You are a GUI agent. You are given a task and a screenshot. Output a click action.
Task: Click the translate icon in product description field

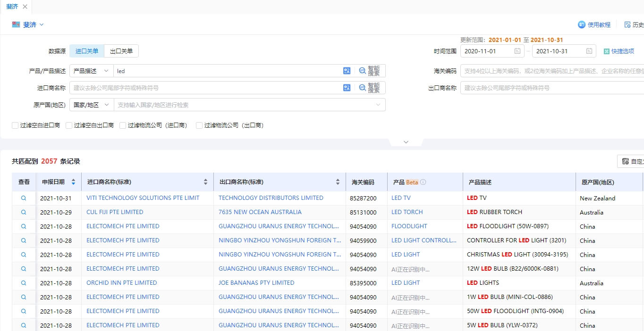click(x=347, y=71)
